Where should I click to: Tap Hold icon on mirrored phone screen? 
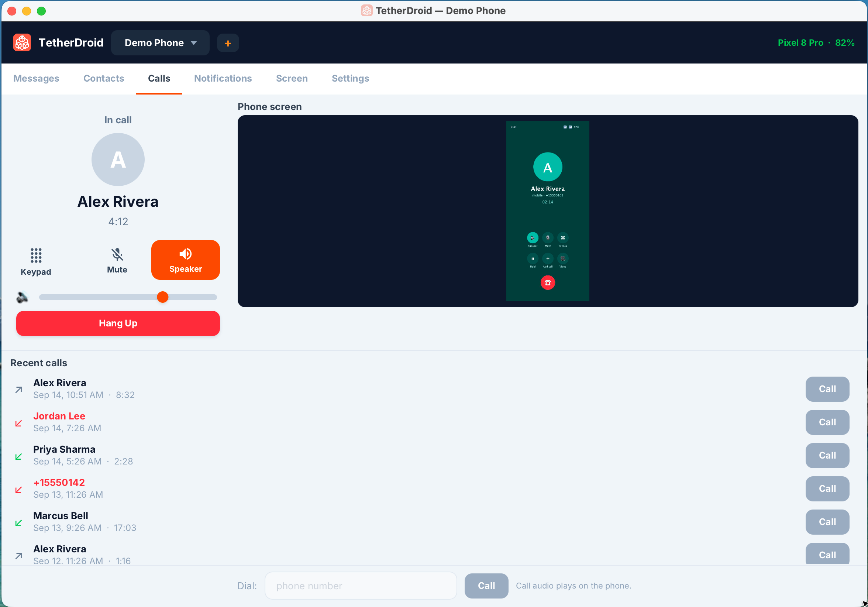tap(533, 259)
